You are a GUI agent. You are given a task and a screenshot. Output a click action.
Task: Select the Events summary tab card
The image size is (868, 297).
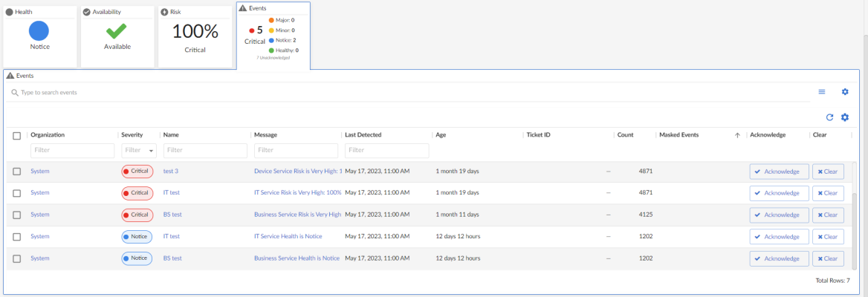pyautogui.click(x=273, y=36)
